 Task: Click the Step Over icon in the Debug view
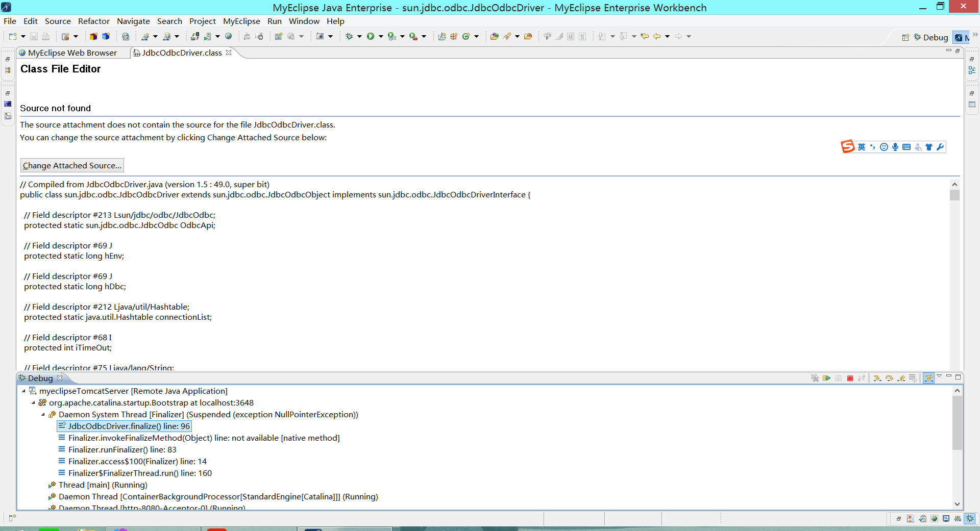(x=889, y=378)
